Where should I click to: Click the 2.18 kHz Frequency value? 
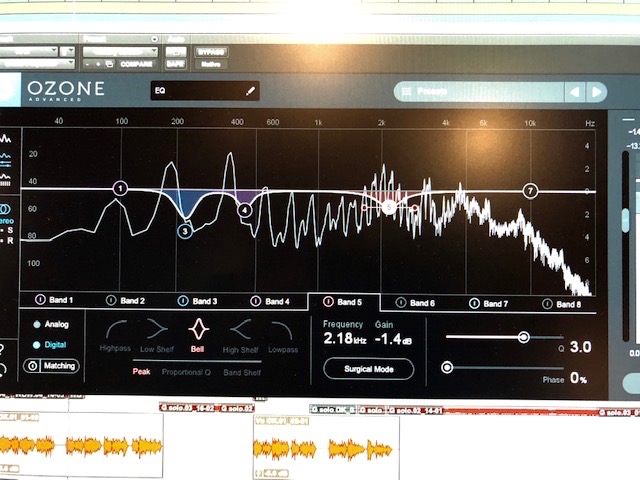(x=344, y=338)
